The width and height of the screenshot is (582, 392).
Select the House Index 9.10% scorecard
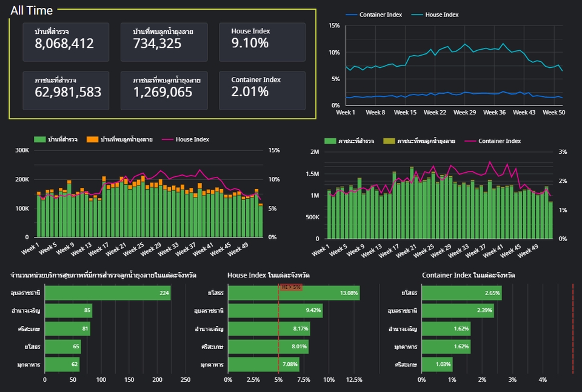[x=262, y=42]
